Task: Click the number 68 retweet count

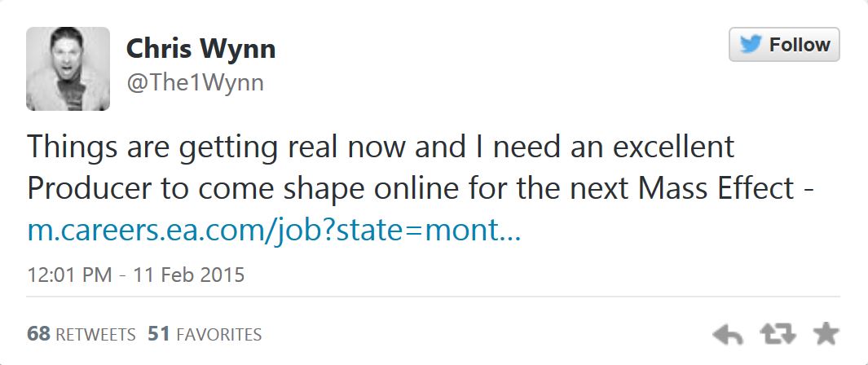Action: pyautogui.click(x=38, y=334)
